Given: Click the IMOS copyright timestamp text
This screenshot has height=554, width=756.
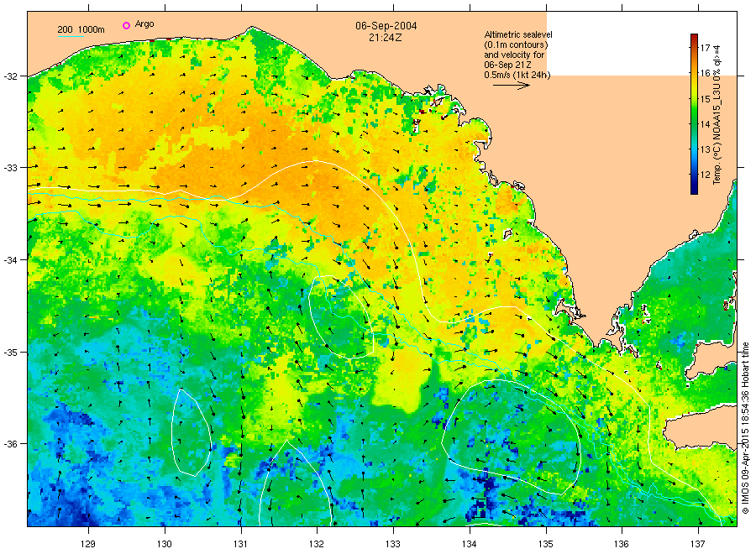Looking at the screenshot, I should tap(745, 428).
